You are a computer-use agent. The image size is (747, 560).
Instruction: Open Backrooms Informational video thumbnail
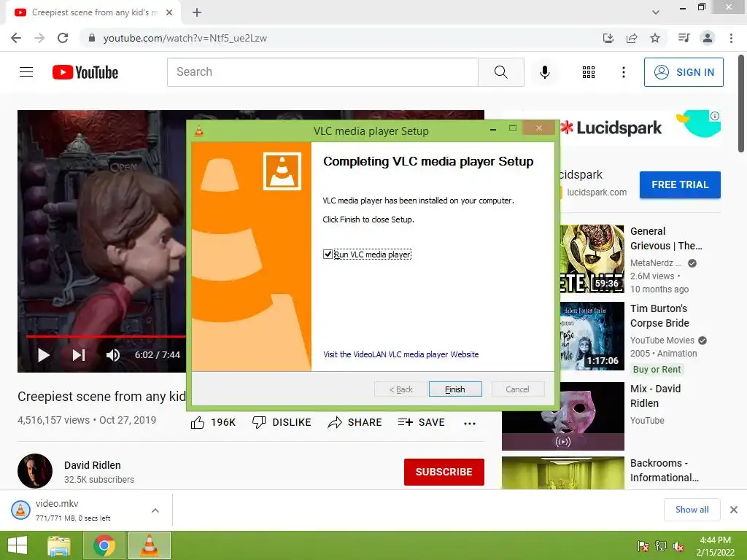(x=562, y=472)
